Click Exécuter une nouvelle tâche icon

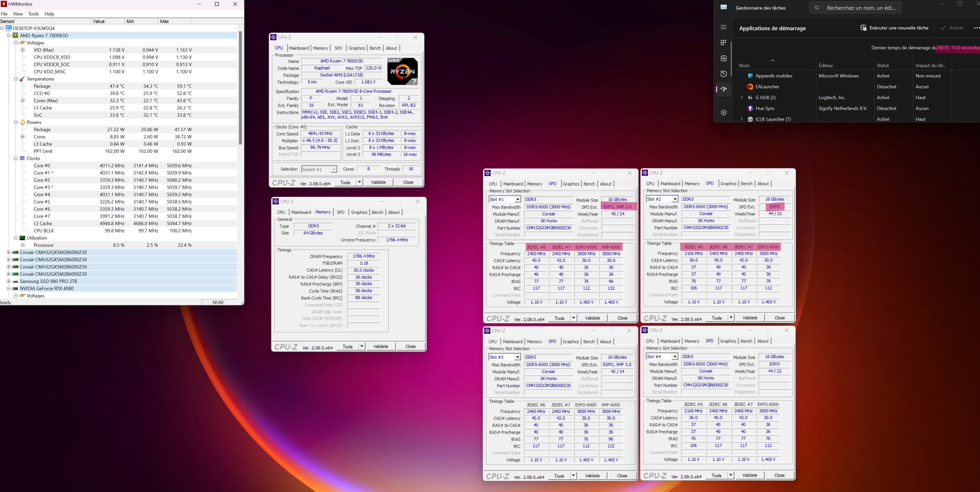pos(863,28)
